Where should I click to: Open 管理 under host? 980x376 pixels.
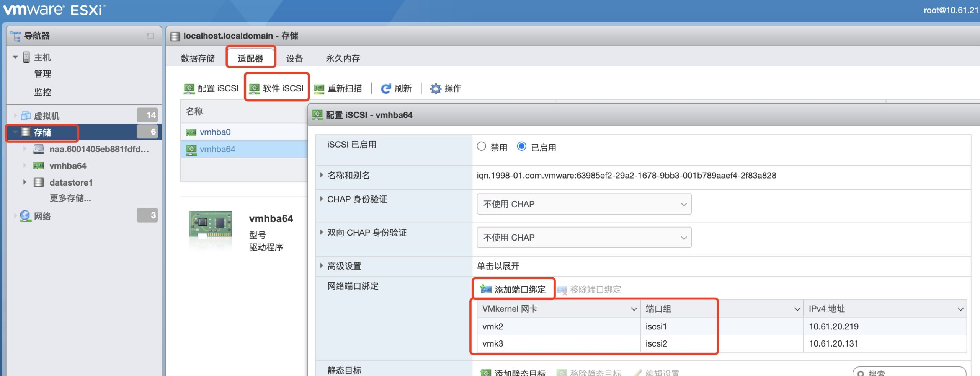click(42, 73)
